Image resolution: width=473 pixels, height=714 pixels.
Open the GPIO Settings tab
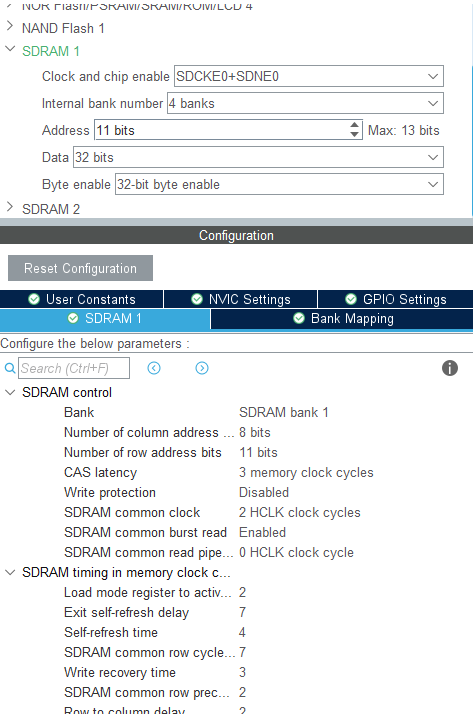coord(395,299)
